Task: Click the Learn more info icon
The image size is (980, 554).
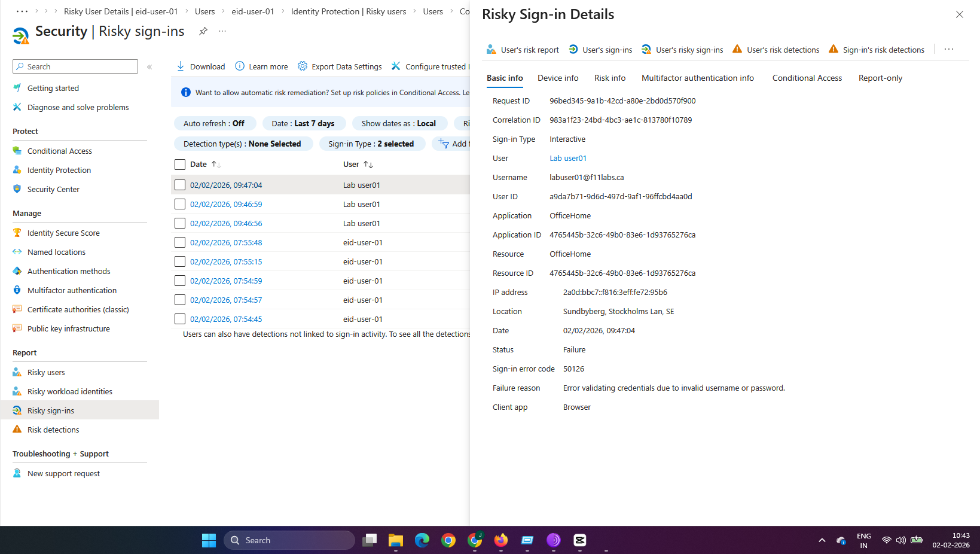Action: coord(240,66)
